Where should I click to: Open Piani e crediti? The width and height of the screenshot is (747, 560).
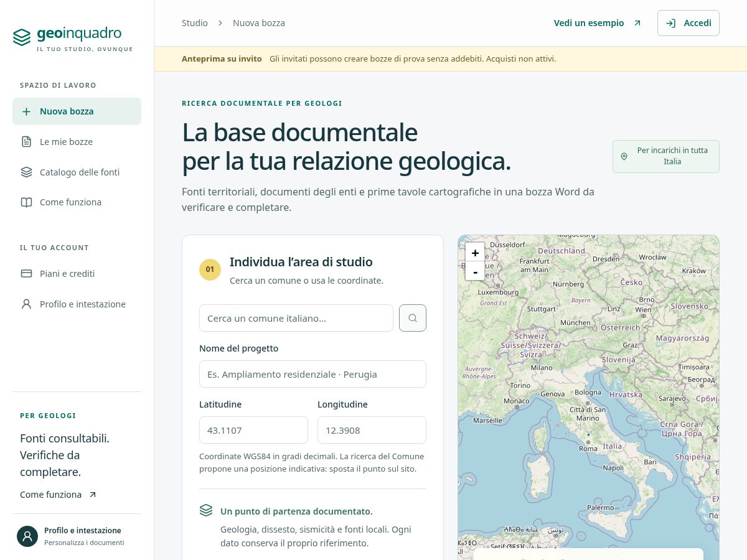(77, 274)
